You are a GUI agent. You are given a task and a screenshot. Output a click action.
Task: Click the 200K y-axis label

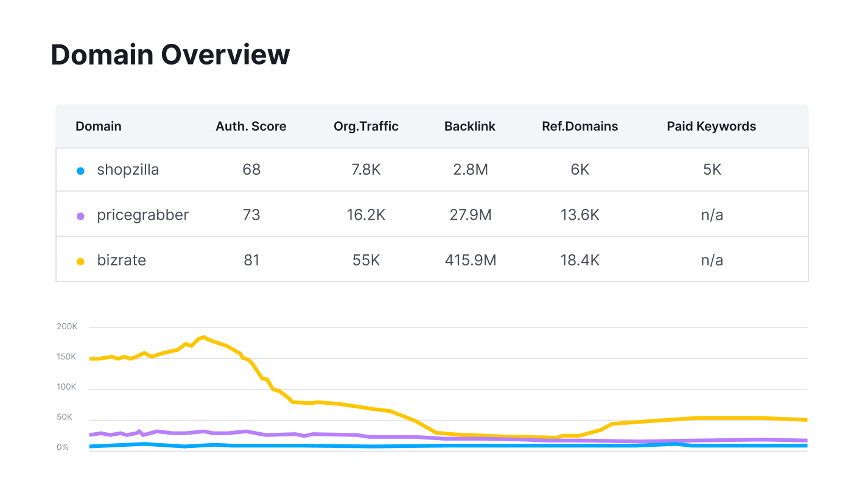(66, 326)
